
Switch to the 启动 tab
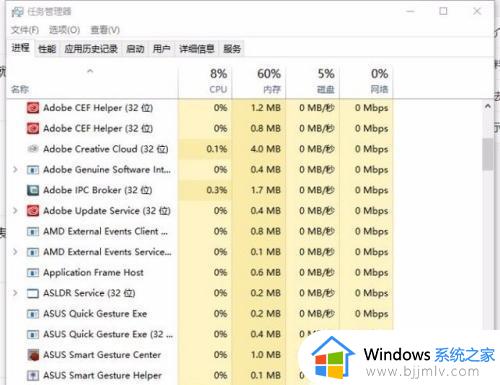pyautogui.click(x=135, y=49)
